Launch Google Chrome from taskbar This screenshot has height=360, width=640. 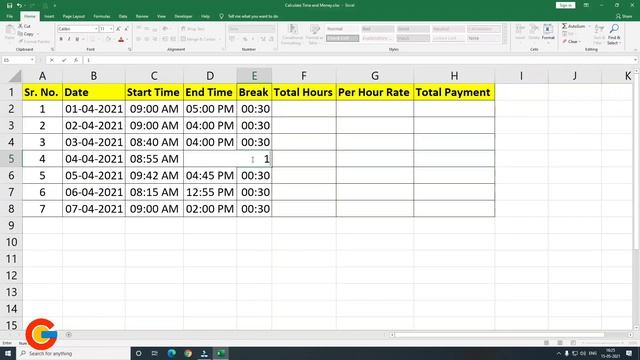[x=188, y=353]
